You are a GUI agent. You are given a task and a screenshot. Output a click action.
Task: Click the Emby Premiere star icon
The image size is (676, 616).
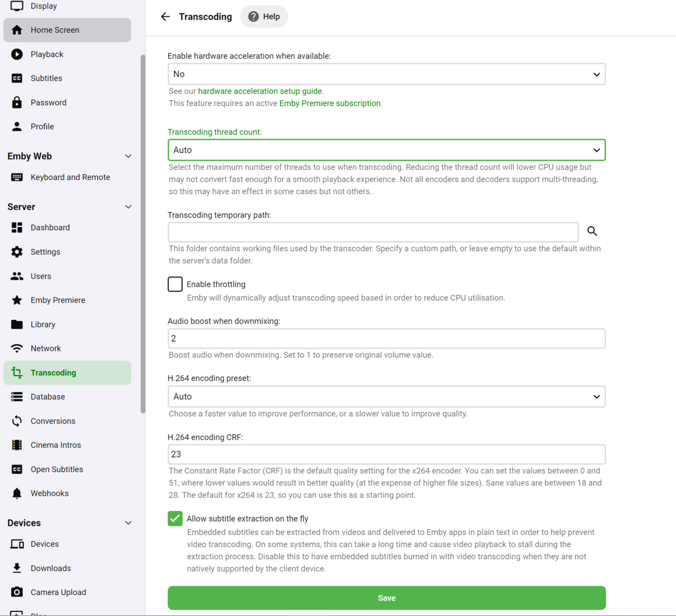point(17,300)
